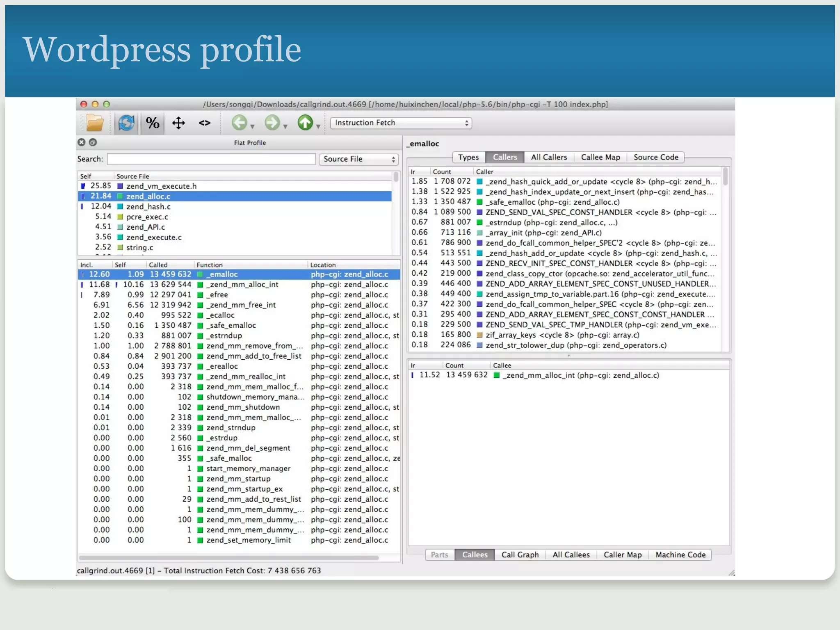Go forward with green right arrow

click(x=272, y=123)
